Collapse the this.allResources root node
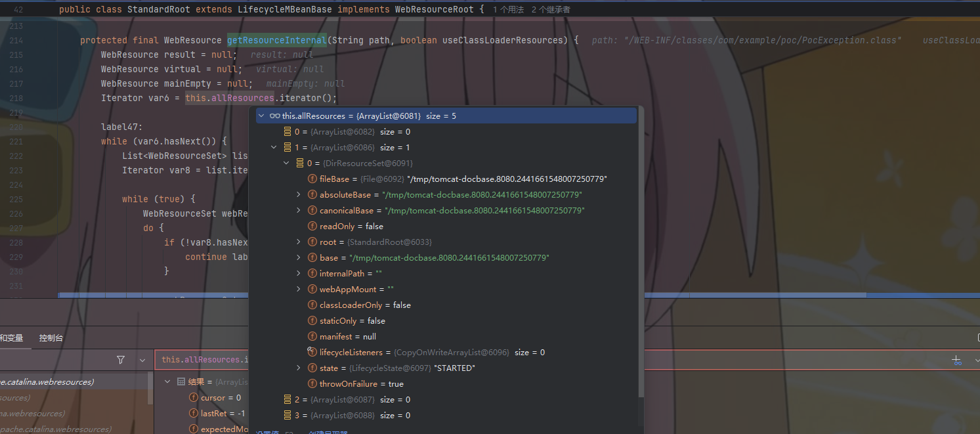The height and width of the screenshot is (434, 980). [262, 116]
